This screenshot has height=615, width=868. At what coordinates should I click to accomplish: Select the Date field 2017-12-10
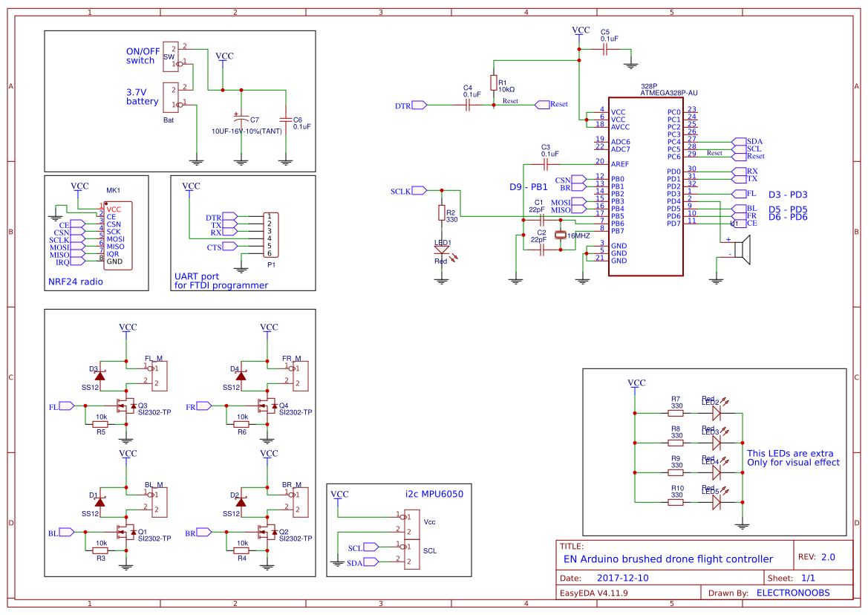click(623, 577)
